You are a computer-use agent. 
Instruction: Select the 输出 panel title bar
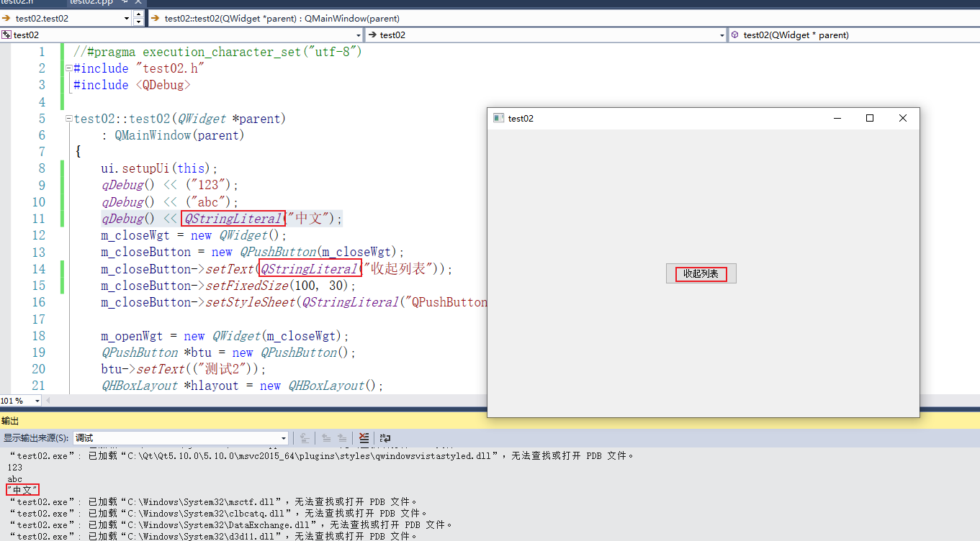tap(490, 421)
